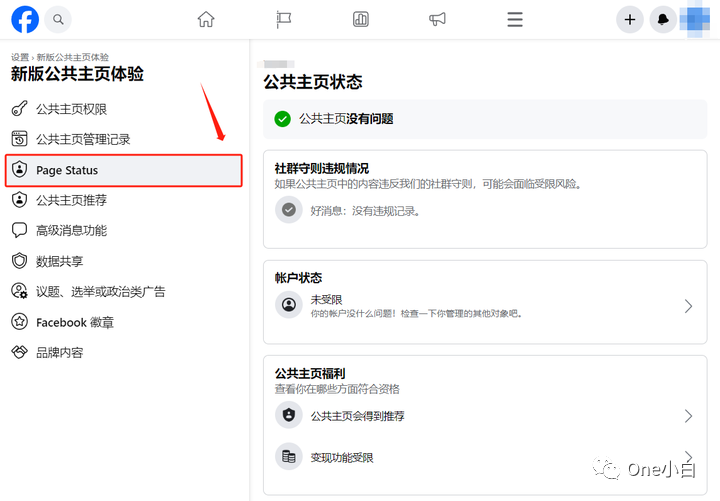Screen dimensions: 720x501
Task: Open 公共主页权限 settings
Action: 124,109
